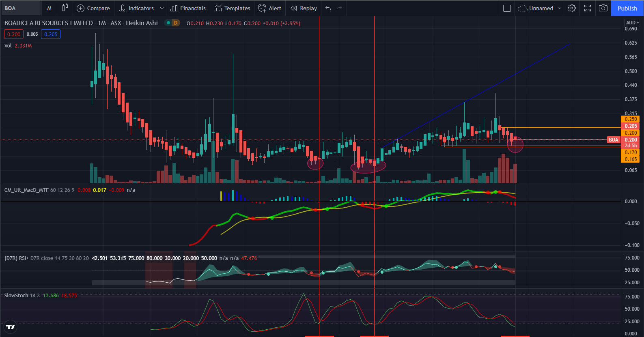Open chart settings gear
The height and width of the screenshot is (337, 644).
(572, 8)
